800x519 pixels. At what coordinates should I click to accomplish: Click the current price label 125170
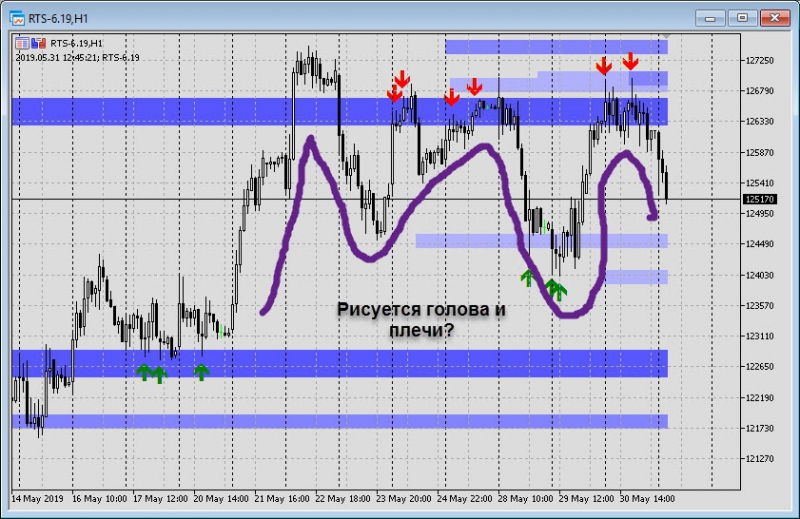click(x=760, y=199)
